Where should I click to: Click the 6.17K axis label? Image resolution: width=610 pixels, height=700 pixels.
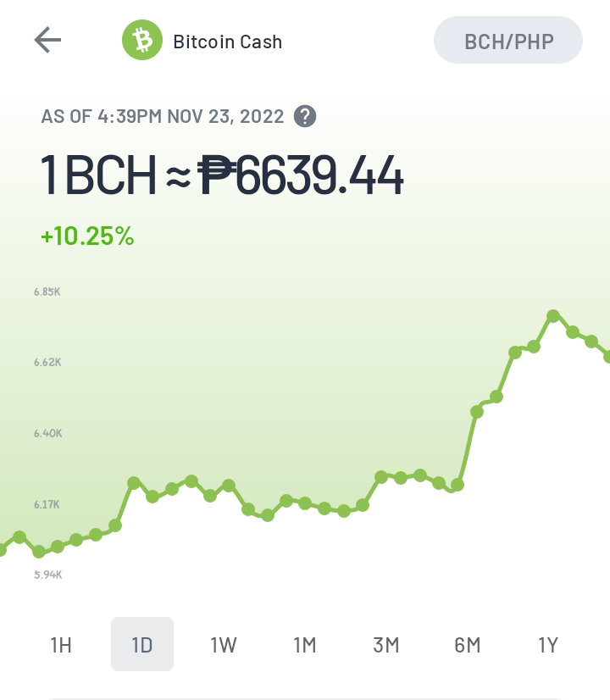click(x=47, y=505)
